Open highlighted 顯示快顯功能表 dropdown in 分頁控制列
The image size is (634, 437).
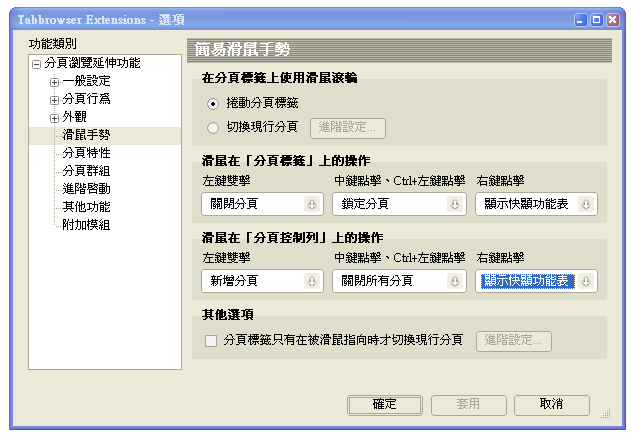pos(536,281)
